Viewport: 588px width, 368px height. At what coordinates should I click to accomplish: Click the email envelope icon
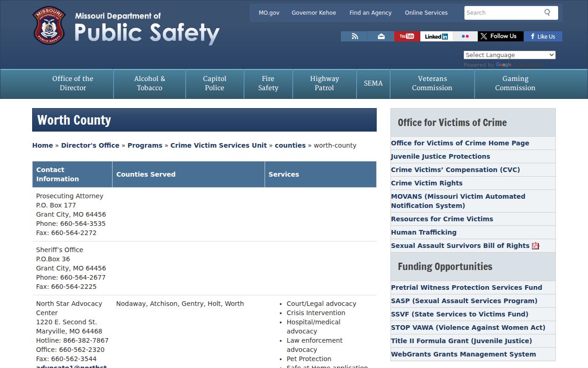(x=381, y=36)
